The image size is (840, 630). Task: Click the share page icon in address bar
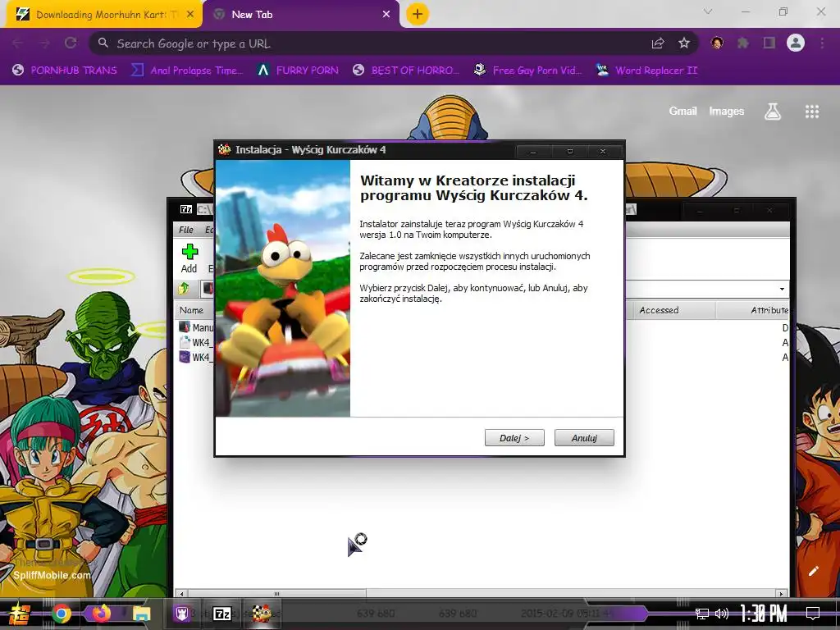click(x=658, y=43)
